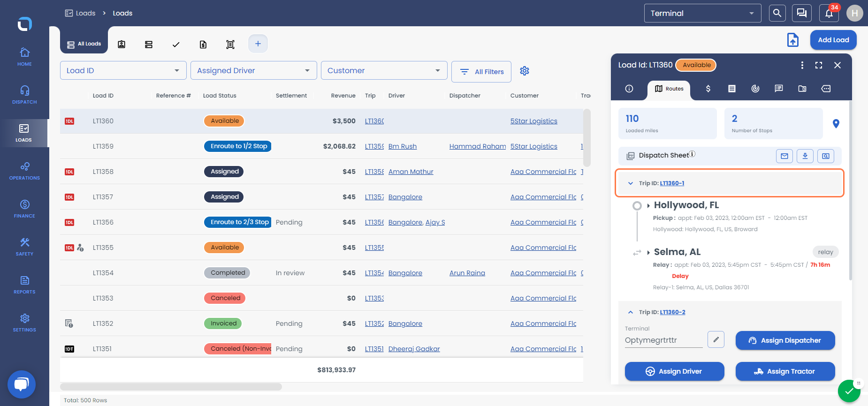This screenshot has width=868, height=406.
Task: Expand the Hollywood, FL stop details
Action: click(x=648, y=205)
